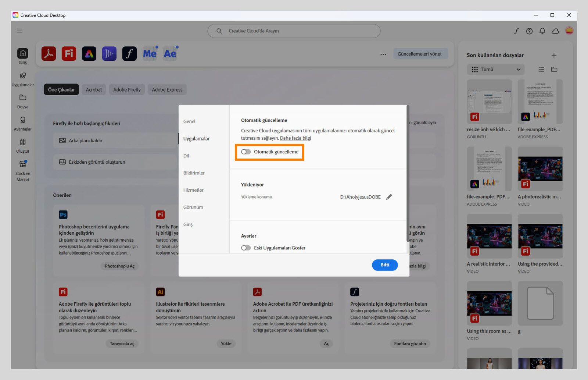
Task: Open folder view icon in recent files
Action: [555, 69]
